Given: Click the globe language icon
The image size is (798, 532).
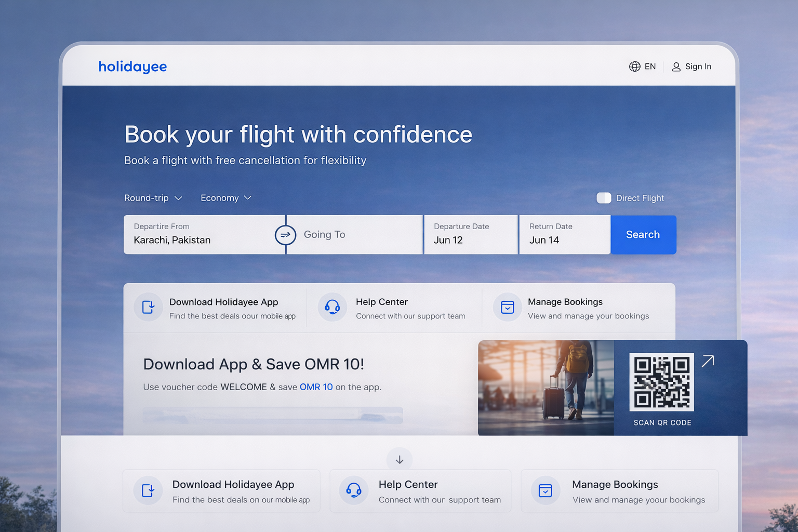Looking at the screenshot, I should point(634,66).
